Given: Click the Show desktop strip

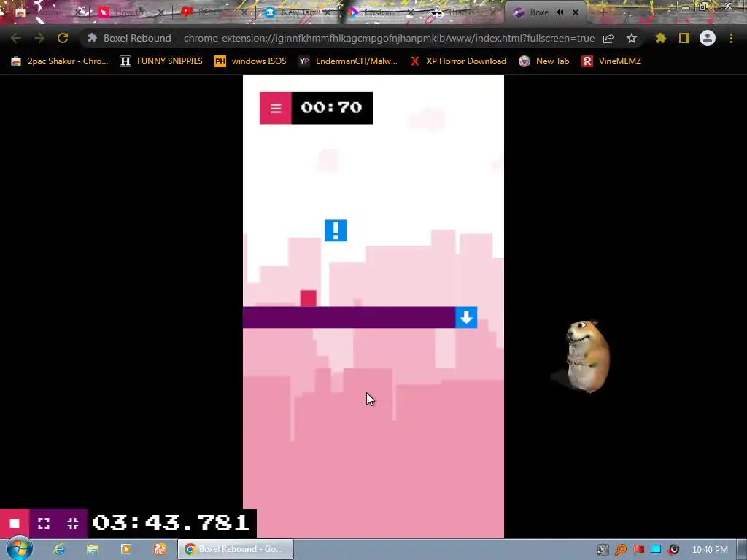Looking at the screenshot, I should 742,550.
